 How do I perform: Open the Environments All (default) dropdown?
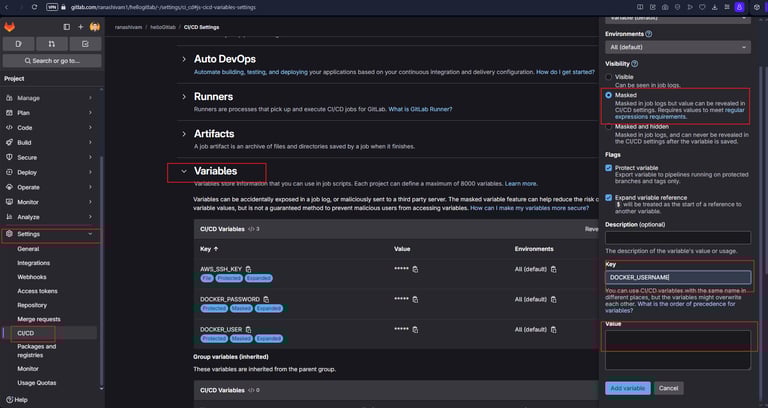click(678, 47)
